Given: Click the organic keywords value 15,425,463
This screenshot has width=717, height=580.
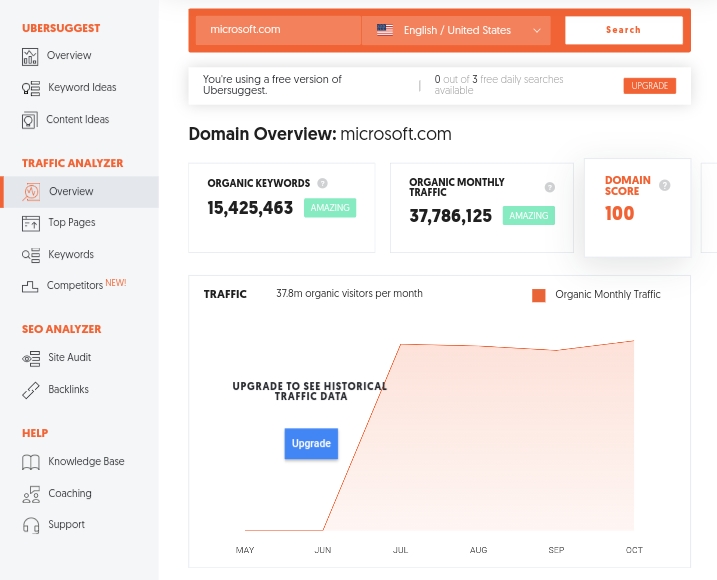Looking at the screenshot, I should click(x=250, y=208).
